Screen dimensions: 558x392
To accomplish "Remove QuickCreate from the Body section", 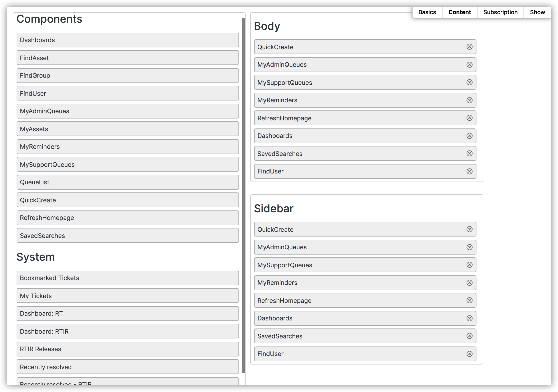I will (x=469, y=47).
